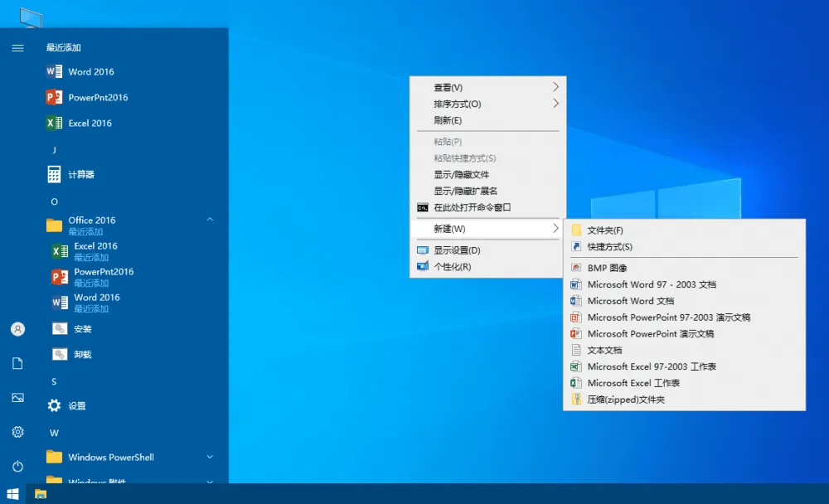Click the Windows Start button on taskbar
The image size is (829, 504).
[x=12, y=493]
